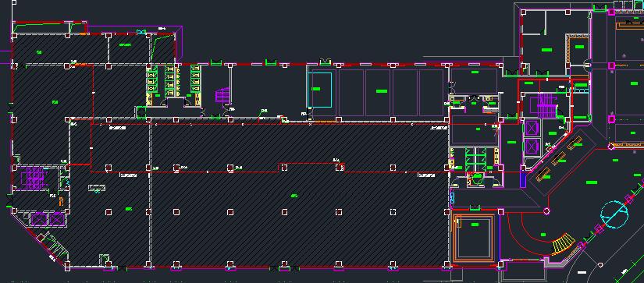Select the lower crossed elevator shaft on the right

531,147
